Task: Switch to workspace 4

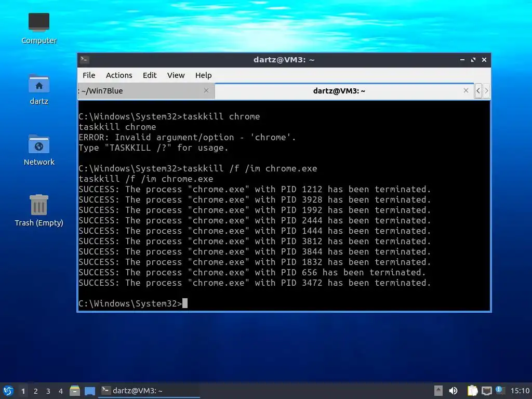Action: click(61, 391)
